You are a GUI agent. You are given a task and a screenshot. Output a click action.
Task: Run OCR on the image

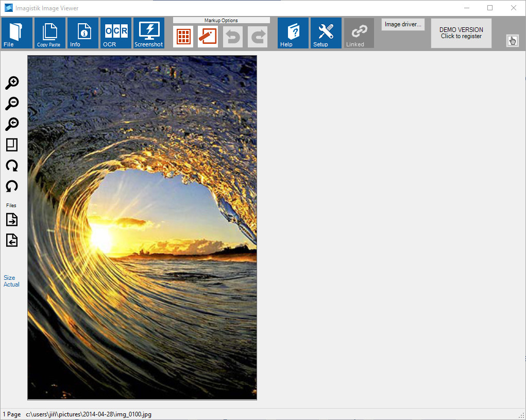(116, 33)
